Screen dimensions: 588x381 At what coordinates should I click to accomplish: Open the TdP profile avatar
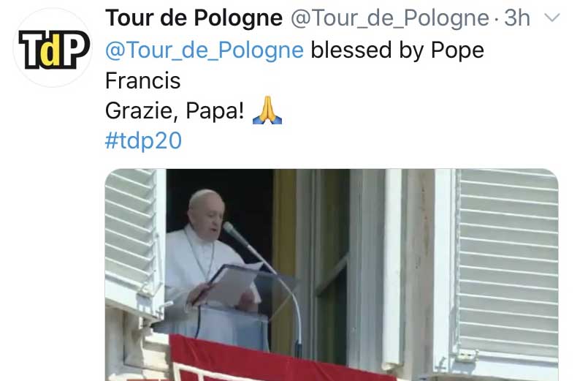pyautogui.click(x=53, y=48)
